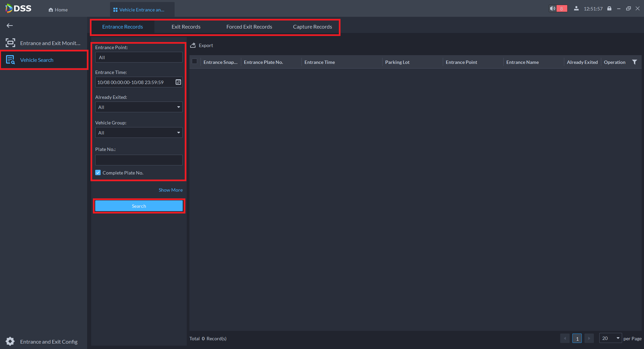Click the Vehicle Search sidebar icon
644x349 pixels.
[x=10, y=60]
